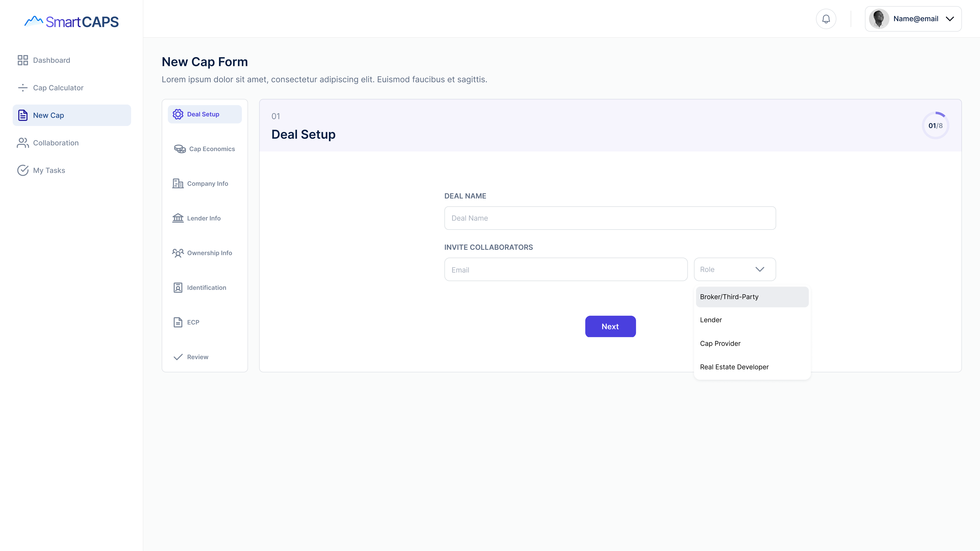
Task: Click the 01/8 progress ring
Action: point(935,125)
